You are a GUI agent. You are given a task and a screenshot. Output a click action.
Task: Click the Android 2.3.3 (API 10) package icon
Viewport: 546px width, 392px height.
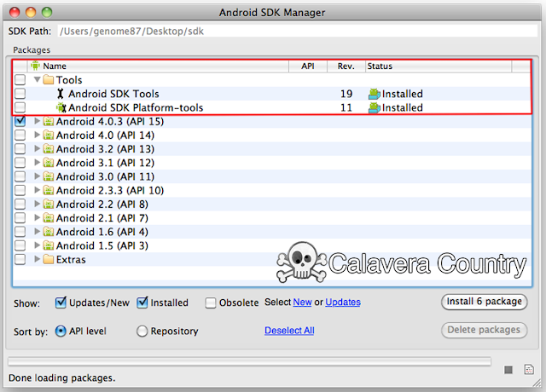point(49,190)
